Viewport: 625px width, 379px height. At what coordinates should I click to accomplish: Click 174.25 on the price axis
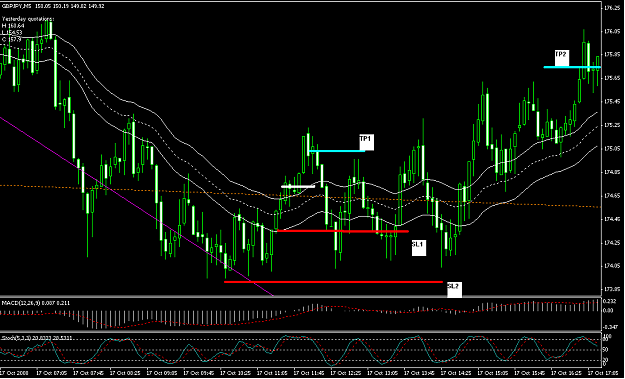[x=611, y=243]
